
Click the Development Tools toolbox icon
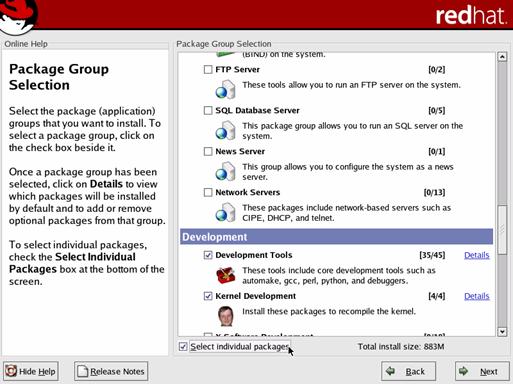click(226, 275)
